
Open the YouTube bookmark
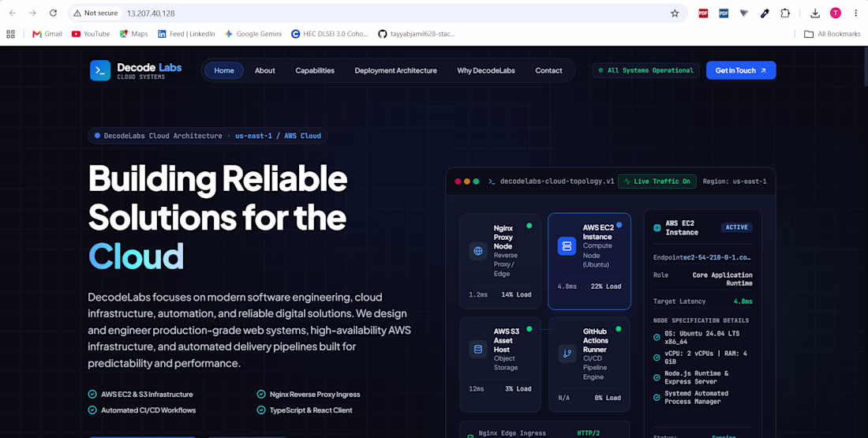(91, 34)
